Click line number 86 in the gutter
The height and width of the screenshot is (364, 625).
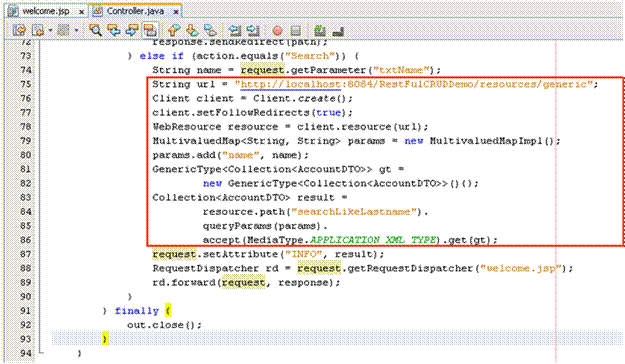[26, 240]
